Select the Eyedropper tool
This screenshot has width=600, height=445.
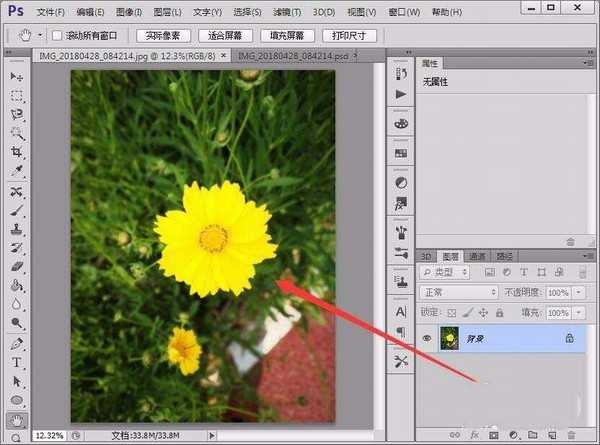pos(17,171)
